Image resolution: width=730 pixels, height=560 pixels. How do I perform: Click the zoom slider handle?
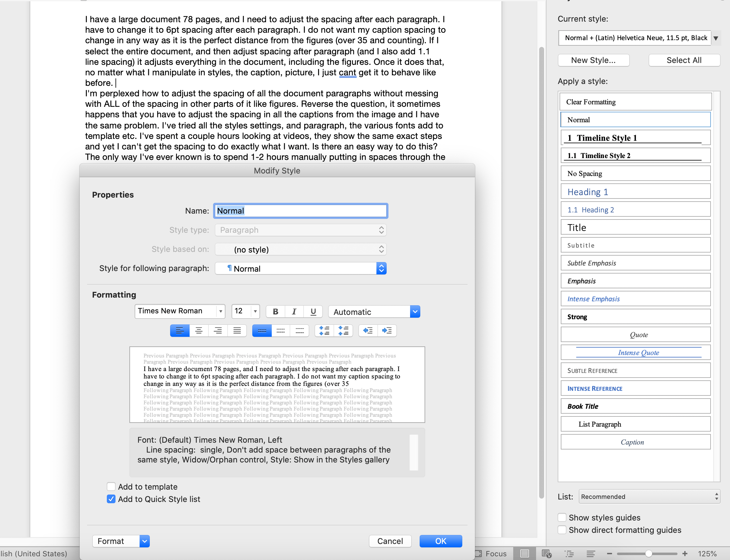pos(648,554)
